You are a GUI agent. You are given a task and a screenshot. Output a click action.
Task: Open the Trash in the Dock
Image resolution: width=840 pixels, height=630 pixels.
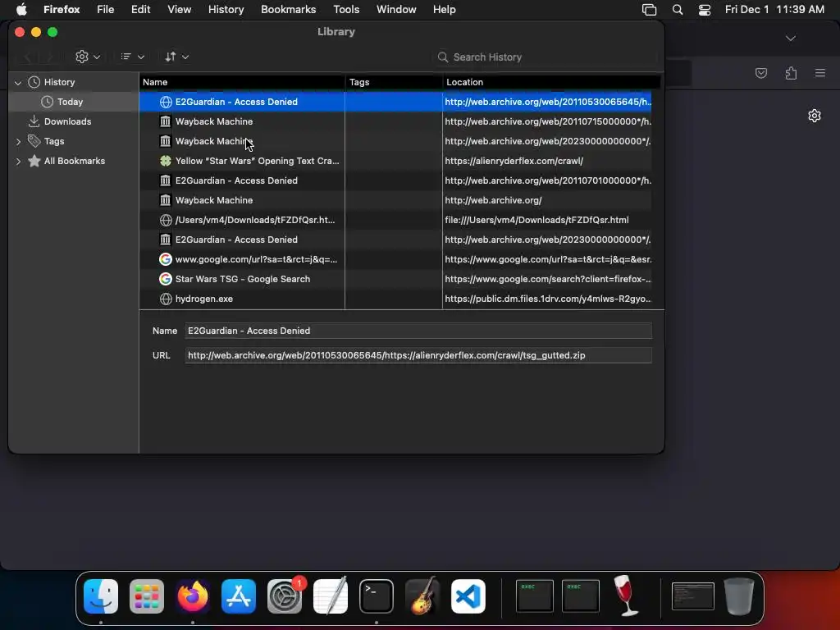click(739, 596)
